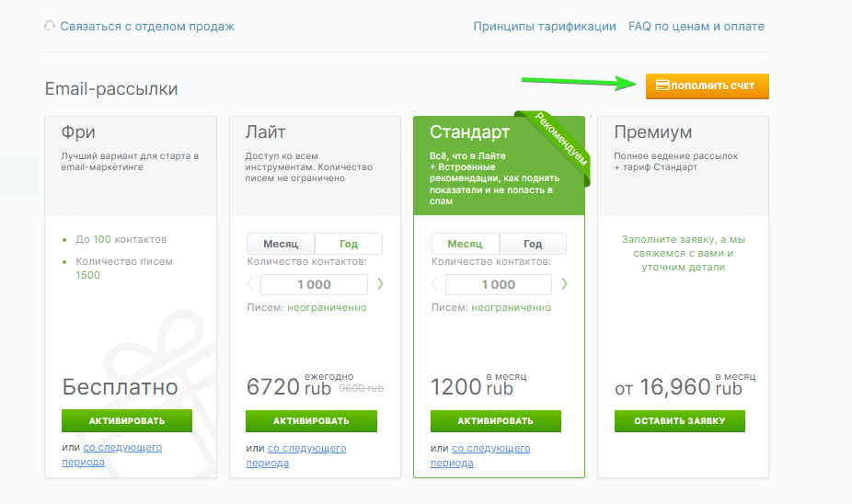852x504 pixels.
Task: Open 'со следующего периода' link under Лайт
Action: coord(296,455)
